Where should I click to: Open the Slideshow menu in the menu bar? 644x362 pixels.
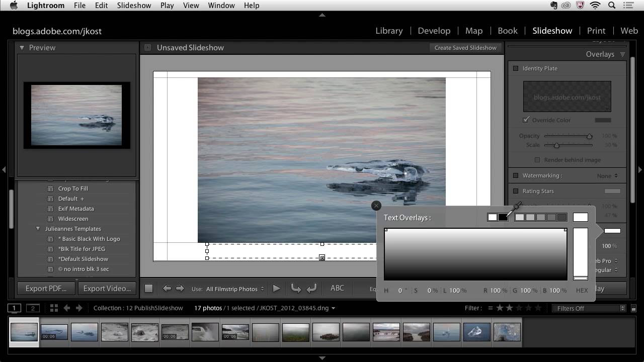[134, 6]
